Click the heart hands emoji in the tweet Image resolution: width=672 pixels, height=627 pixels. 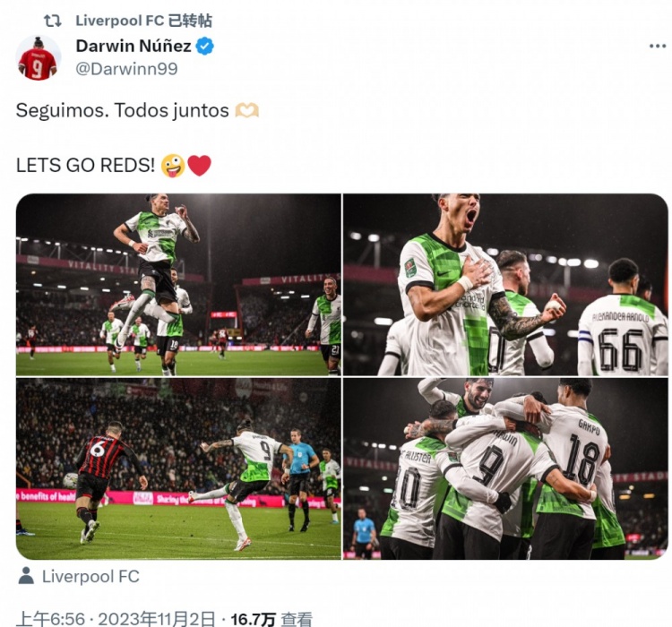[x=247, y=110]
